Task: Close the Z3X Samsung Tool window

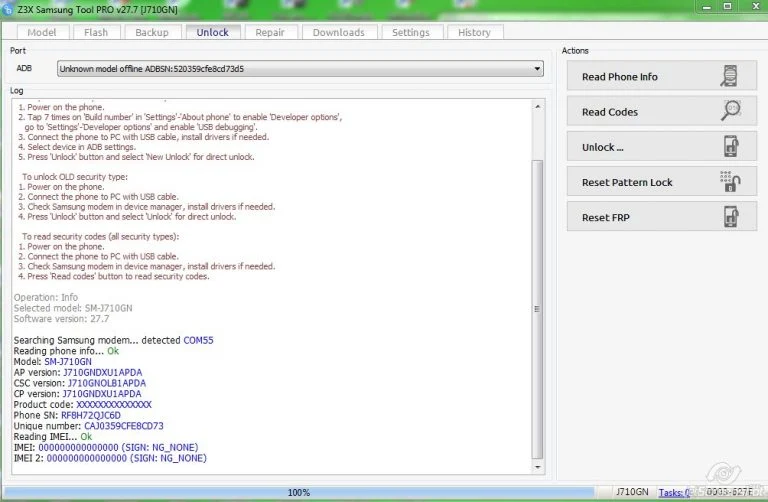Action: (x=756, y=7)
